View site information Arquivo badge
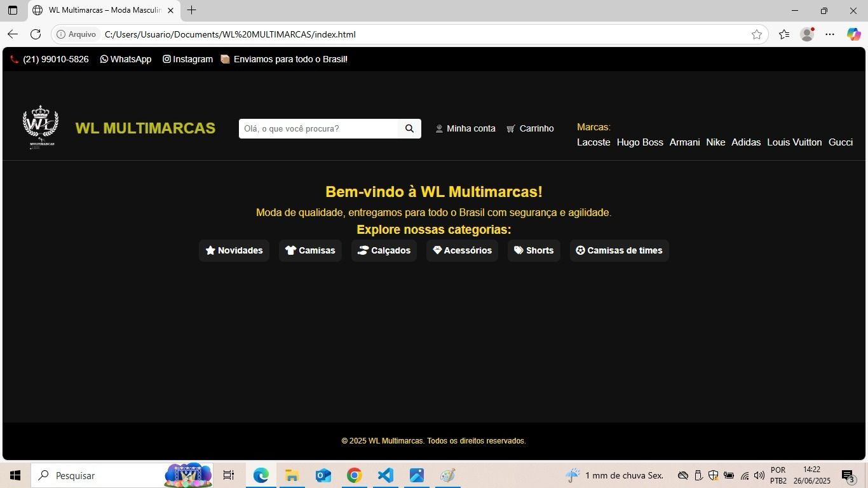 (76, 34)
